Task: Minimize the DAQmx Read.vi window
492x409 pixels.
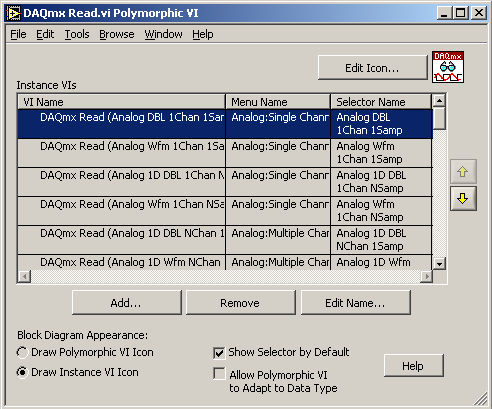Action: coord(445,13)
